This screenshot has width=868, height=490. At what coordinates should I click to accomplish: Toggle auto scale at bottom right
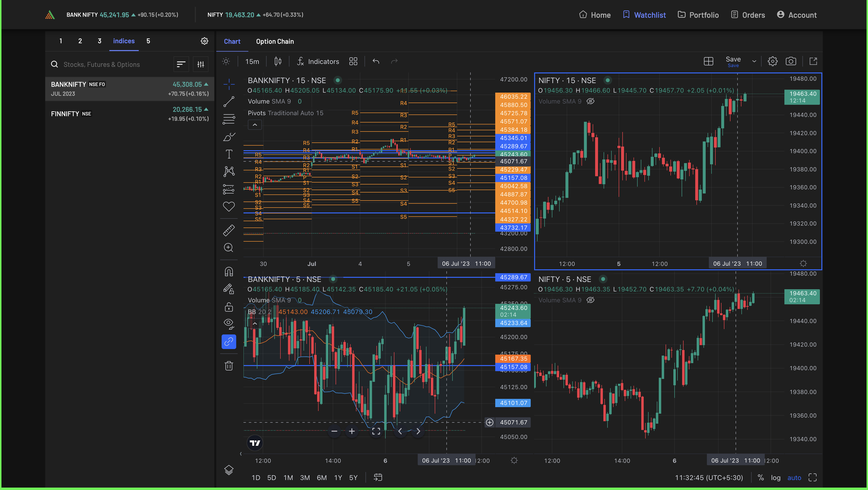(794, 478)
